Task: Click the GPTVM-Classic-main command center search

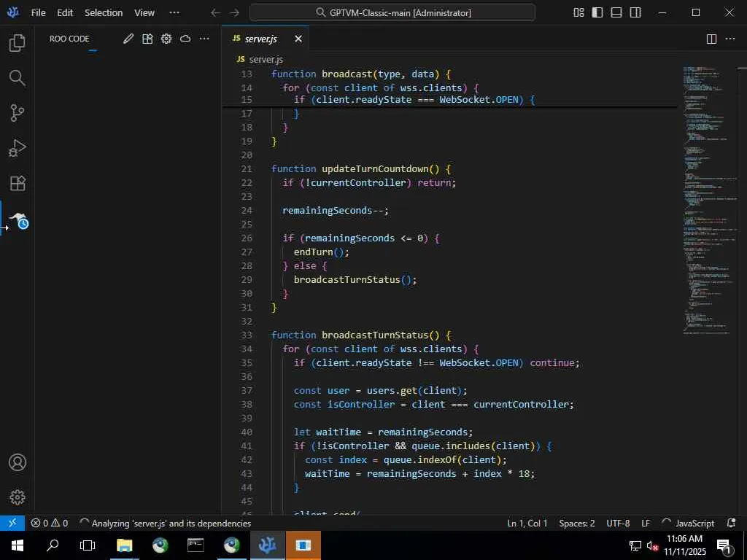Action: pyautogui.click(x=392, y=13)
